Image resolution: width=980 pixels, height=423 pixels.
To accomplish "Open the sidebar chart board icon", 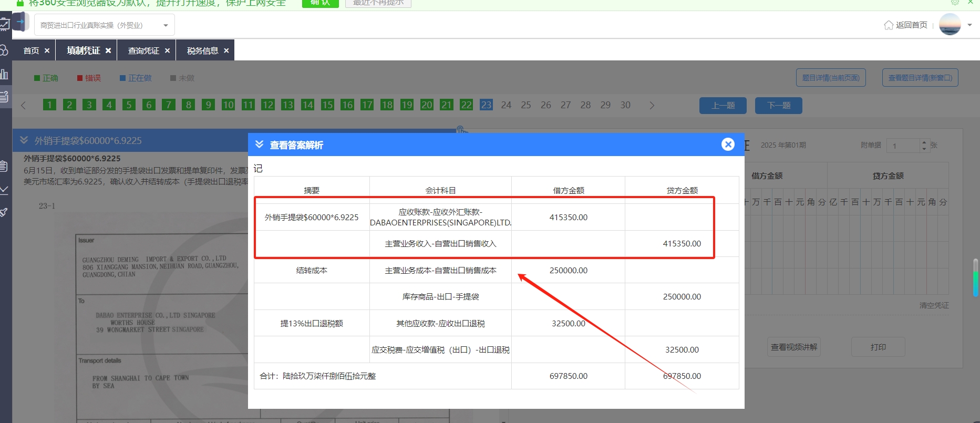I will coord(4,24).
